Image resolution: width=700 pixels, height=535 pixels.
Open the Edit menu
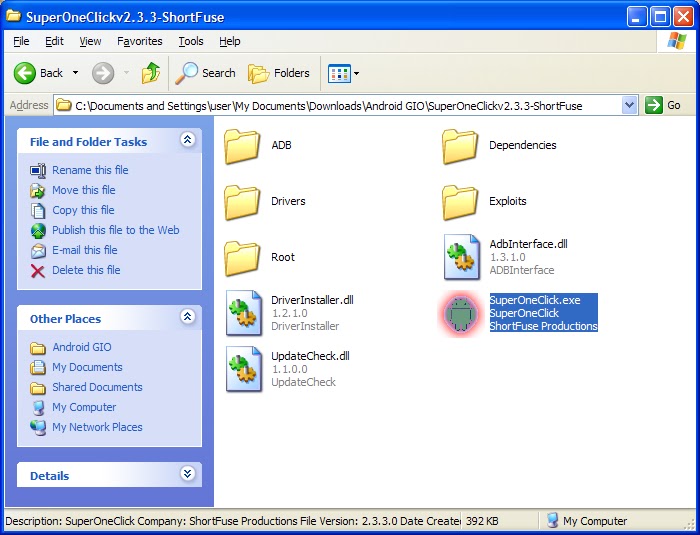click(x=54, y=41)
